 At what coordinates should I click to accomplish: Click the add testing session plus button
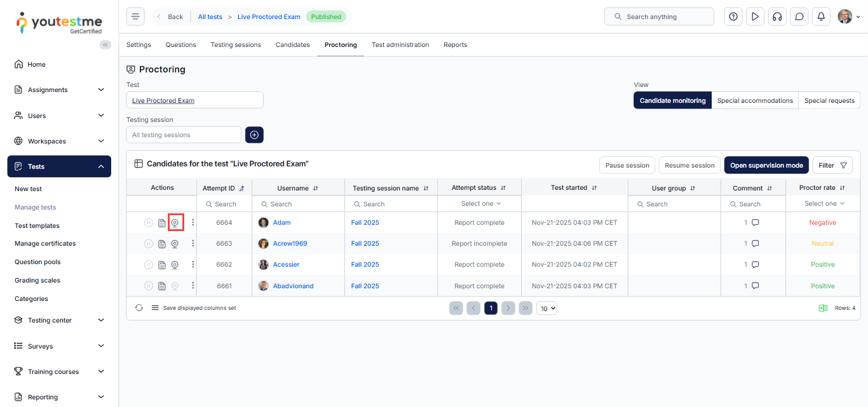coord(254,135)
